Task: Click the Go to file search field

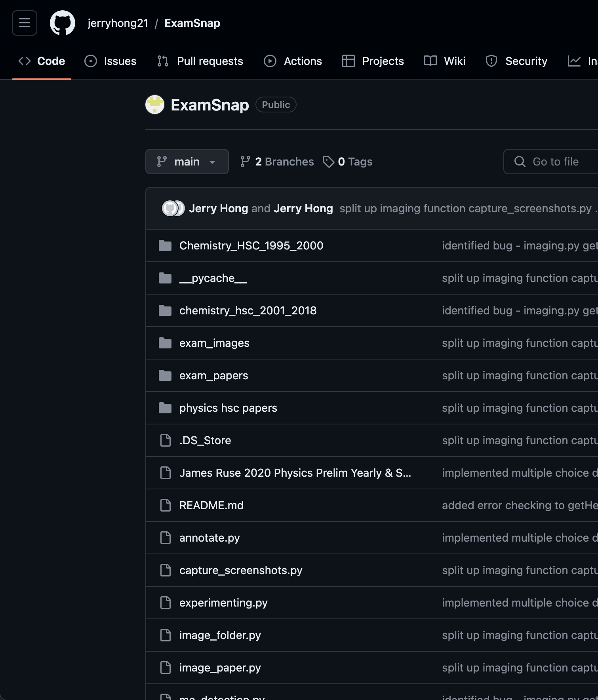Action: point(555,162)
